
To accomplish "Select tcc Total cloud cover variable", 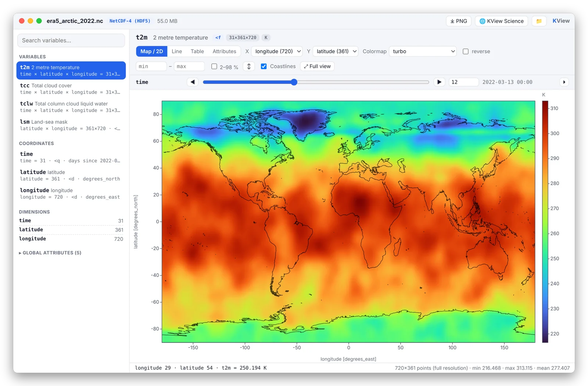I will pyautogui.click(x=71, y=89).
